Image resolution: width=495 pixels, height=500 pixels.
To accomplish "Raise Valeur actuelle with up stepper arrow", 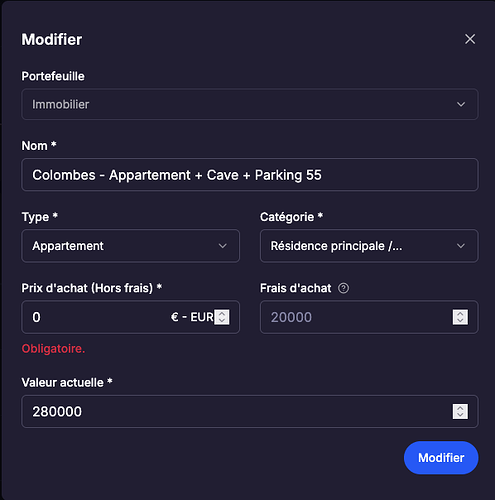I will click(460, 408).
